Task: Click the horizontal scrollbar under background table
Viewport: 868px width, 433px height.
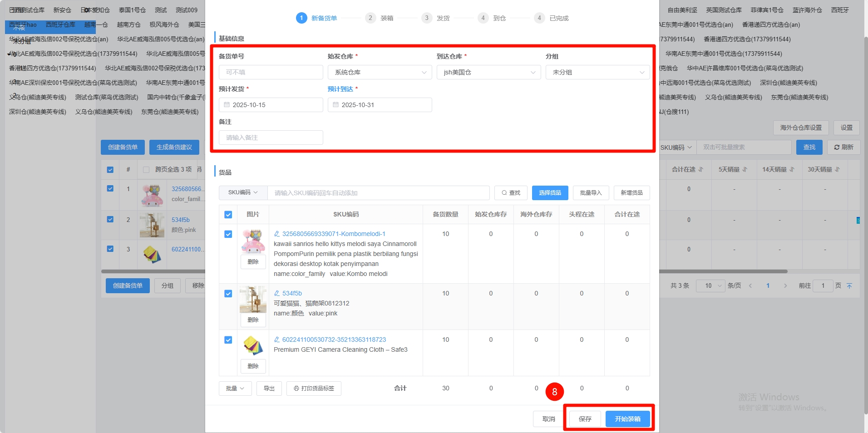Action: coord(722,271)
